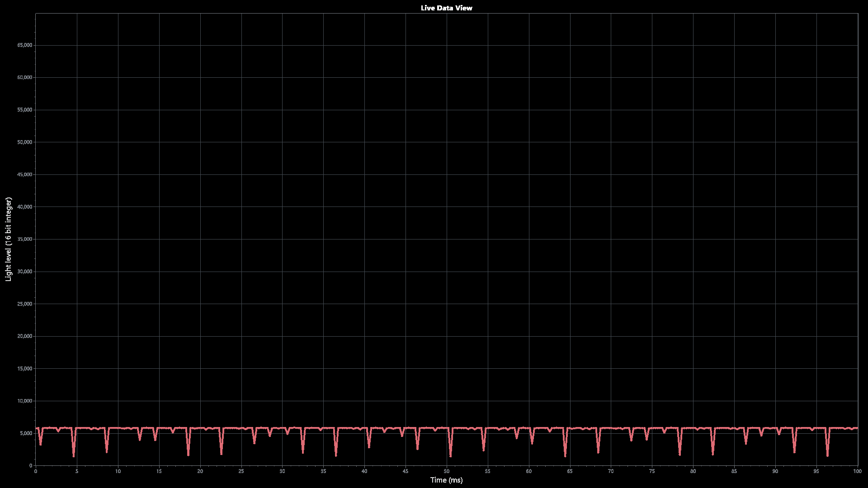Select the 65,000 y-axis tick label
This screenshot has width=868, height=488.
24,45
